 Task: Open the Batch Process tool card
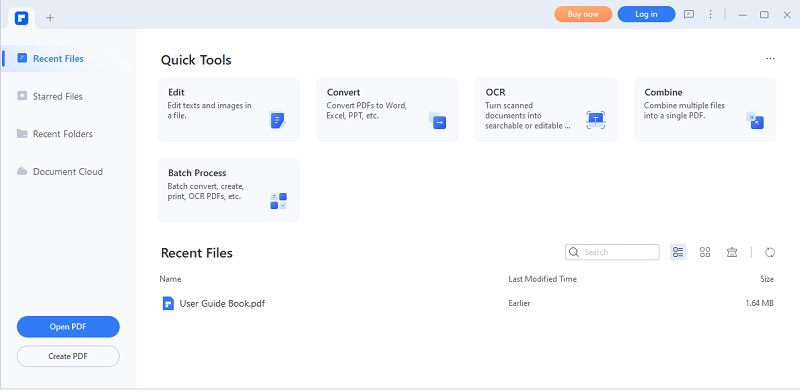pyautogui.click(x=229, y=190)
